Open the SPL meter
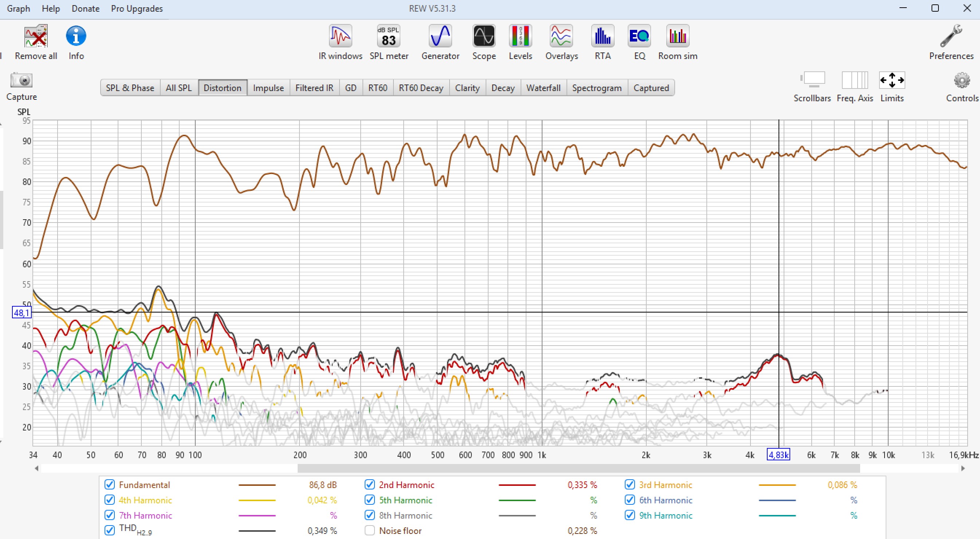This screenshot has height=539, width=980. click(x=388, y=36)
